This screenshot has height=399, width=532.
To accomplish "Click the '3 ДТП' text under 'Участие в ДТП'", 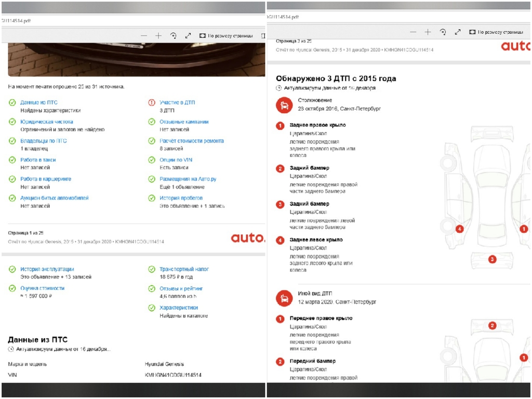I will 167,111.
